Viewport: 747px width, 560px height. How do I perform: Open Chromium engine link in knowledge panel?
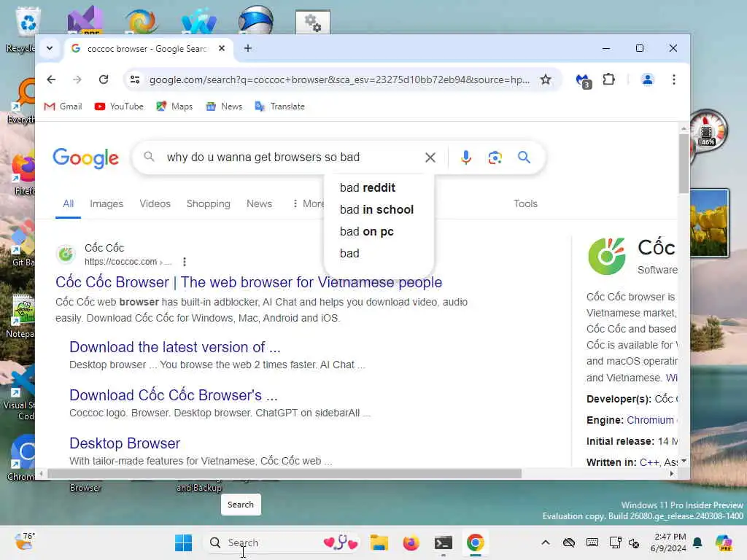point(650,420)
